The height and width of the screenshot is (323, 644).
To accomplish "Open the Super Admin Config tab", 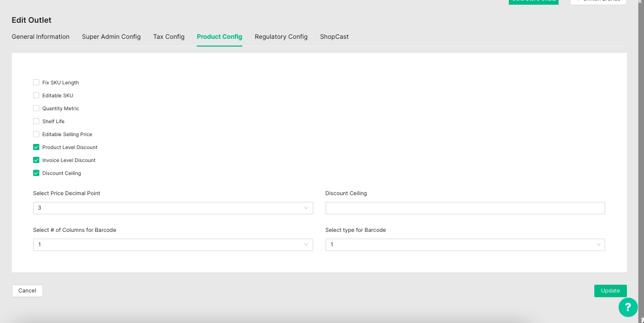I will [111, 37].
